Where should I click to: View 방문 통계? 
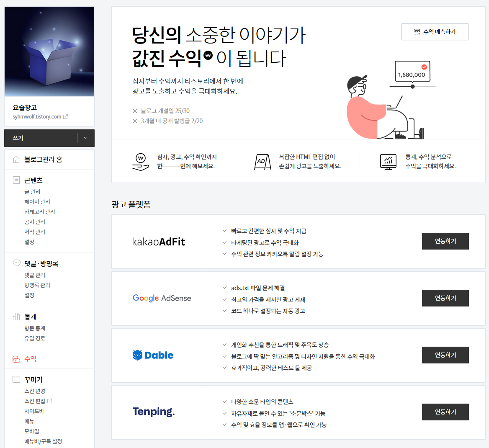pos(35,328)
